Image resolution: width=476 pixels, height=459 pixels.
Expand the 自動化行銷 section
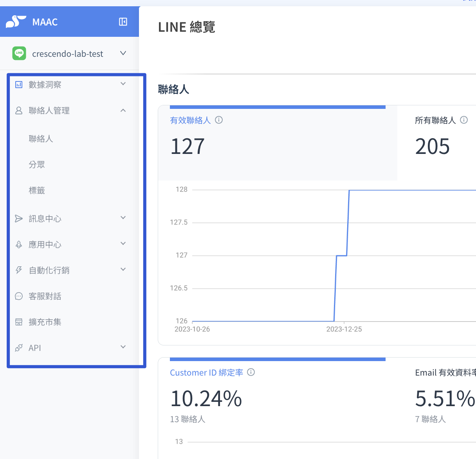[x=123, y=269]
